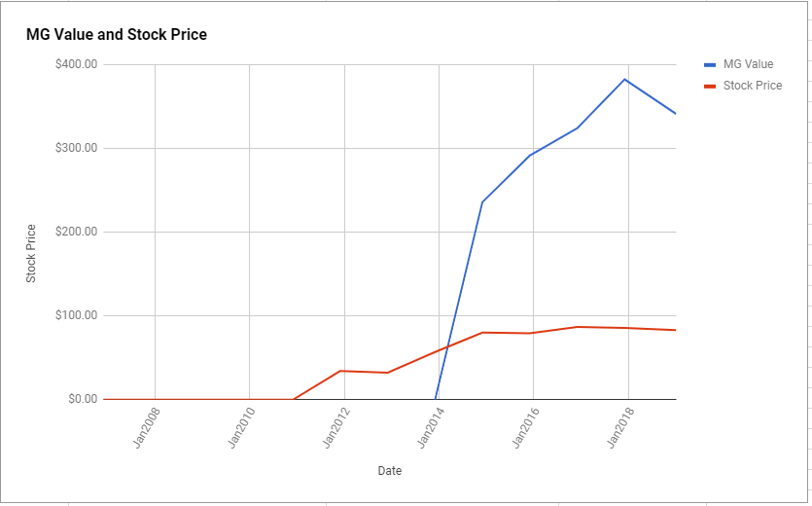
Task: Click the Stock Price red legend swatch
Action: [x=710, y=86]
